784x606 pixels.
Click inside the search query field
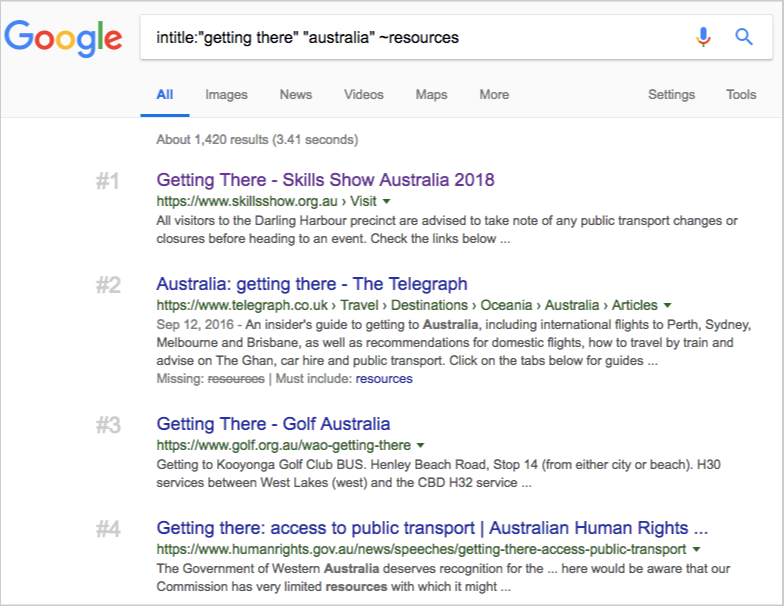(x=415, y=38)
